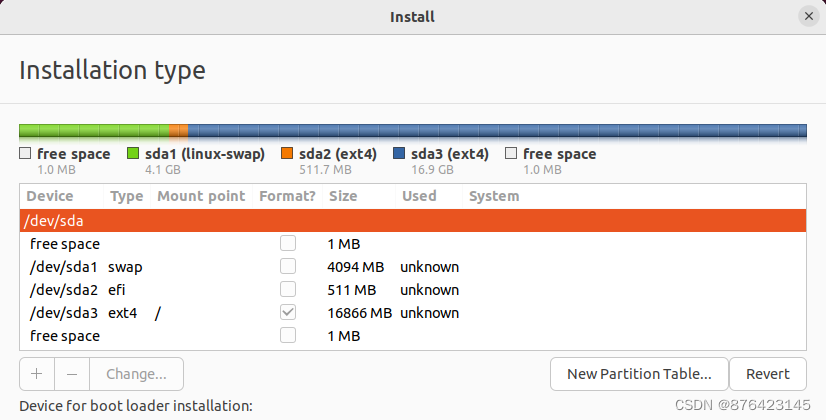Uncheck format checkbox for /dev/sda3 ext4

pos(288,312)
